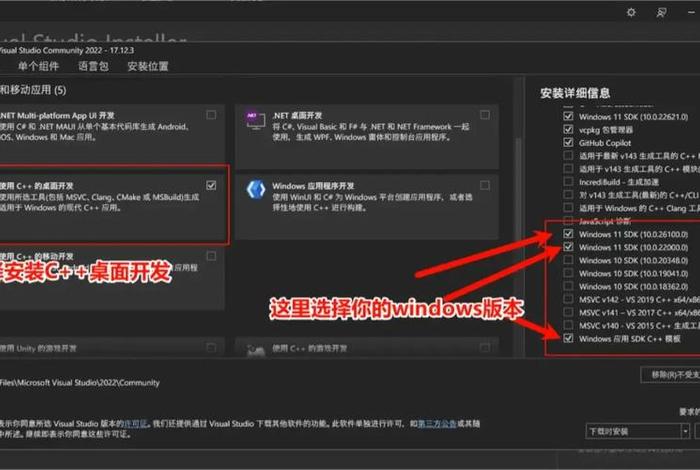This screenshot has height=470, width=700.
Task: Enable the .NET 桌面开发 workload checkbox
Action: [x=485, y=115]
